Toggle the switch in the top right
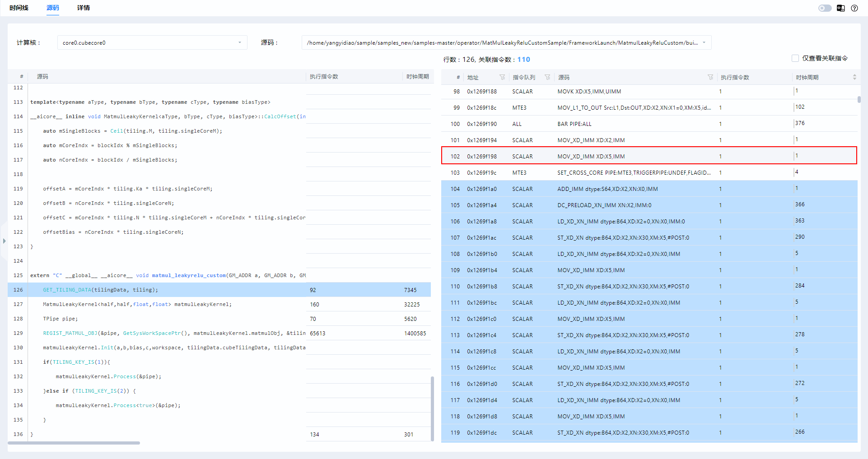 coord(825,8)
